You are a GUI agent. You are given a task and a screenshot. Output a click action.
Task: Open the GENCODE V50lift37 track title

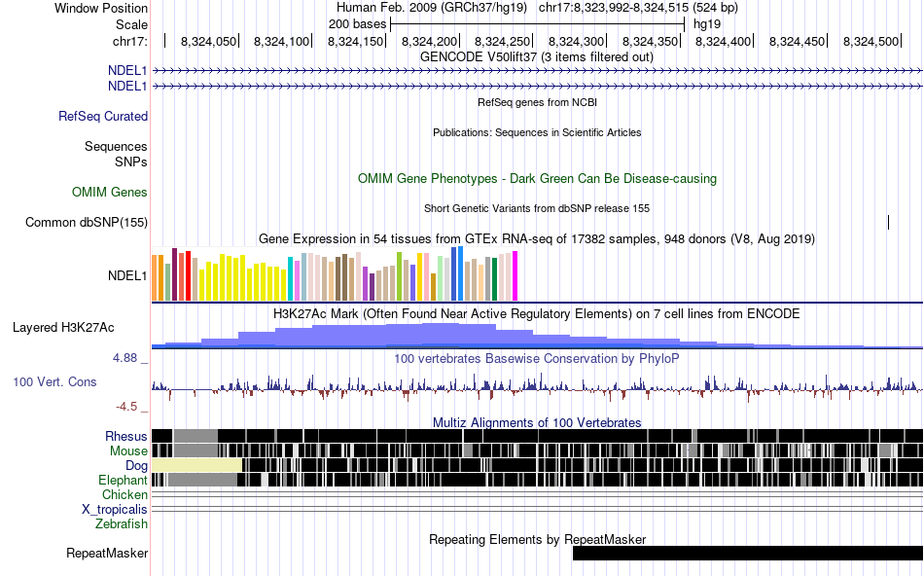(x=536, y=57)
